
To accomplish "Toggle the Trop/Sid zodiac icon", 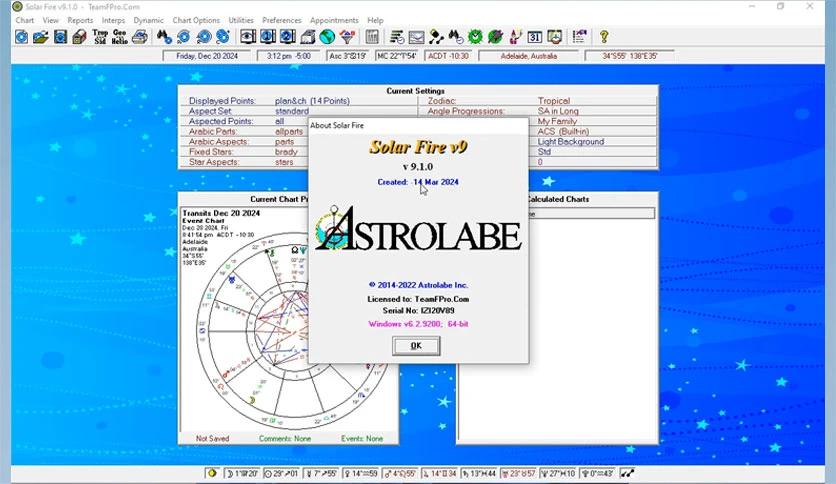I will pyautogui.click(x=100, y=37).
